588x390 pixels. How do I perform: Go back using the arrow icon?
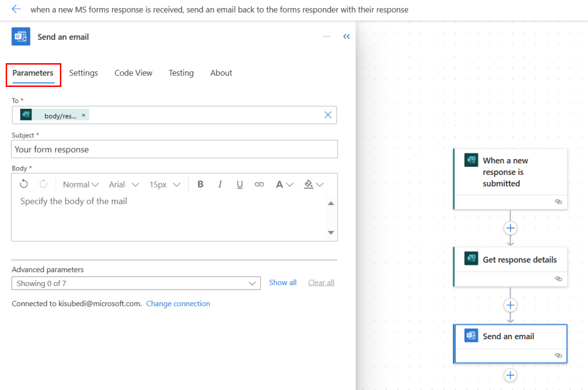click(x=16, y=9)
